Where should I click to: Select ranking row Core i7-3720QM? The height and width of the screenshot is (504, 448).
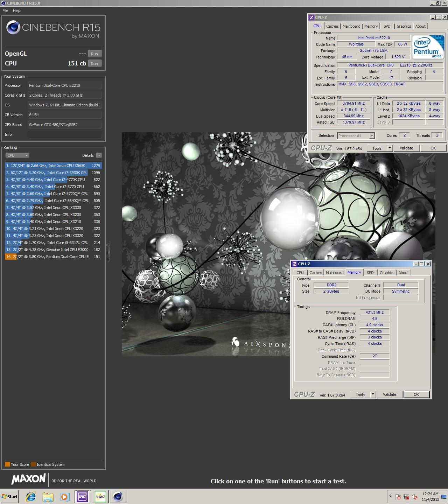pos(53,194)
